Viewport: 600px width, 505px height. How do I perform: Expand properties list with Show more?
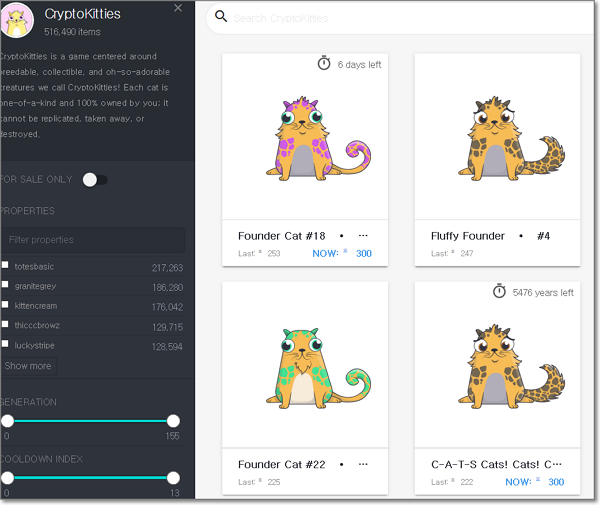tap(28, 366)
